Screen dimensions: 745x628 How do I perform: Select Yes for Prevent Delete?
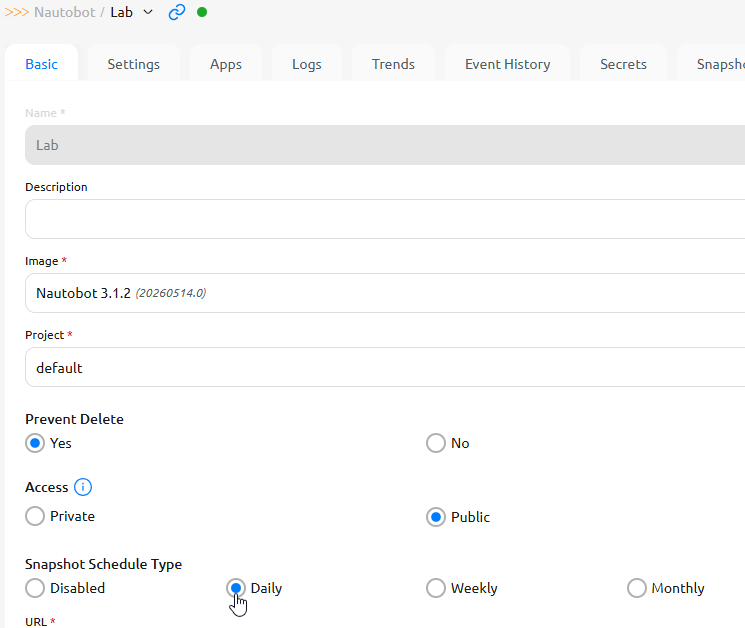[x=35, y=443]
